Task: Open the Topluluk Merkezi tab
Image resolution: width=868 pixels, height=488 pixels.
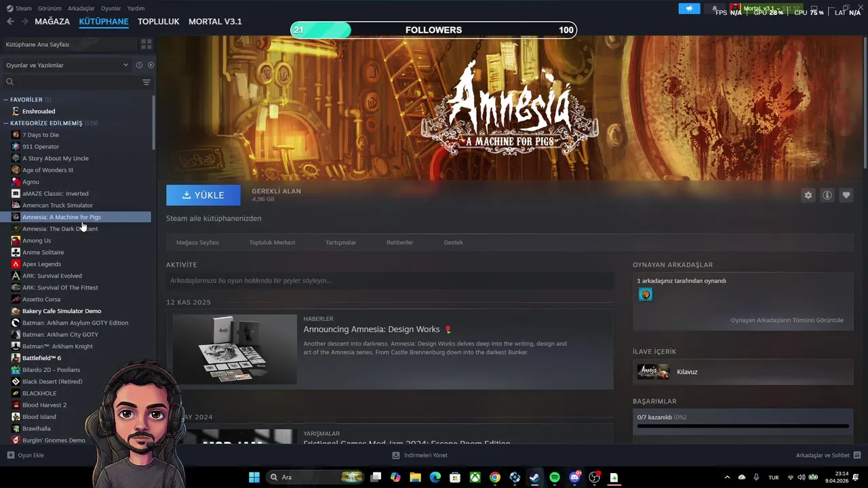Action: click(x=272, y=243)
